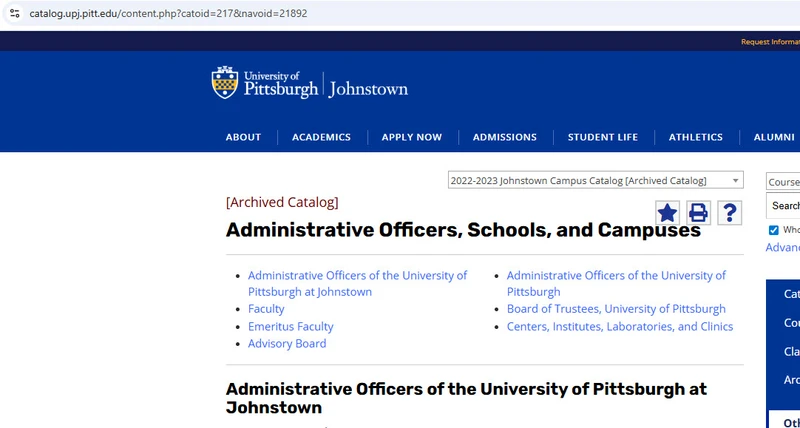Open the STUDENT LIFE menu
This screenshot has height=428, width=800.
click(x=603, y=137)
